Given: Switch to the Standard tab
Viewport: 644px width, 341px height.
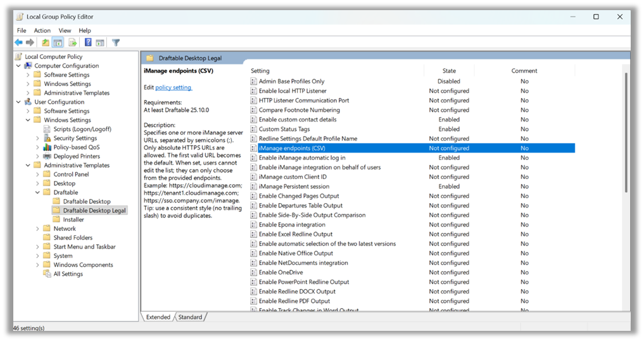Looking at the screenshot, I should point(190,317).
